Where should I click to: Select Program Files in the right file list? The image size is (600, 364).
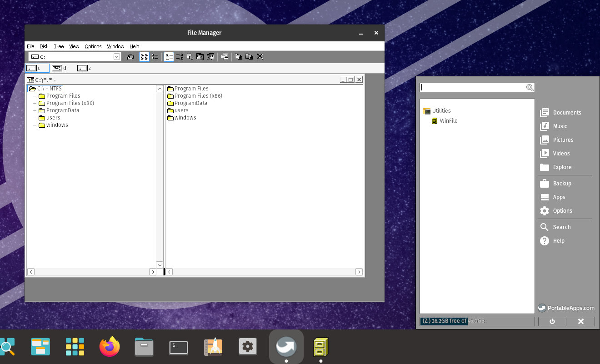pos(188,89)
